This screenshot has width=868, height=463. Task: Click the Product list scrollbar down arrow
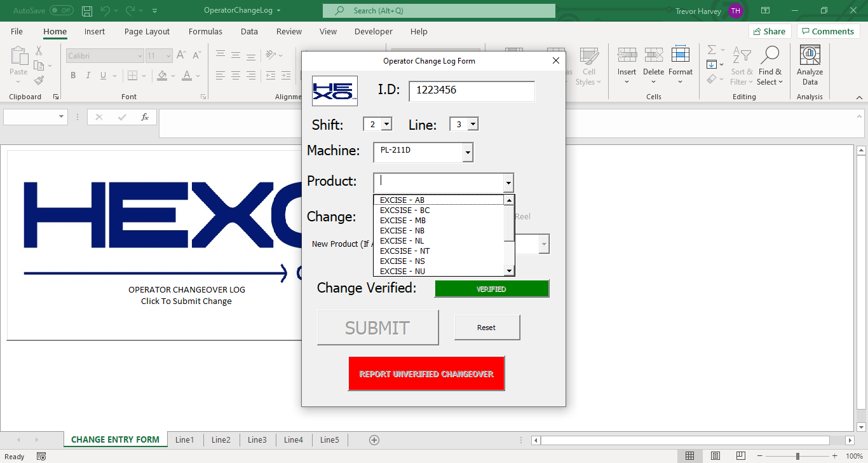click(509, 272)
